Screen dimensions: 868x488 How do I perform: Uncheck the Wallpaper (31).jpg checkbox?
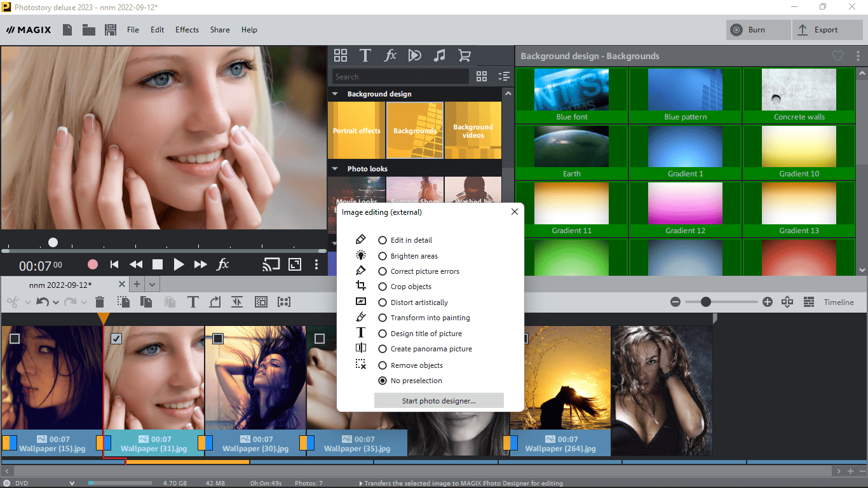[x=116, y=339]
